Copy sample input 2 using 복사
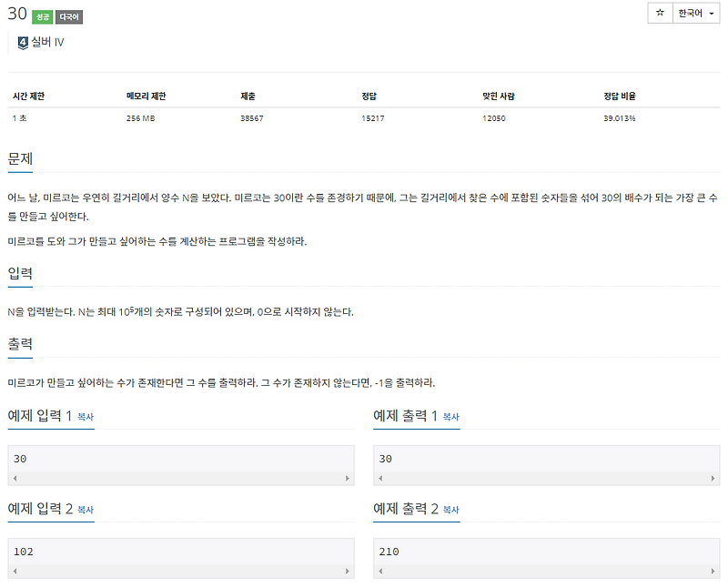Screen dimensions: 728x588 pos(86,510)
